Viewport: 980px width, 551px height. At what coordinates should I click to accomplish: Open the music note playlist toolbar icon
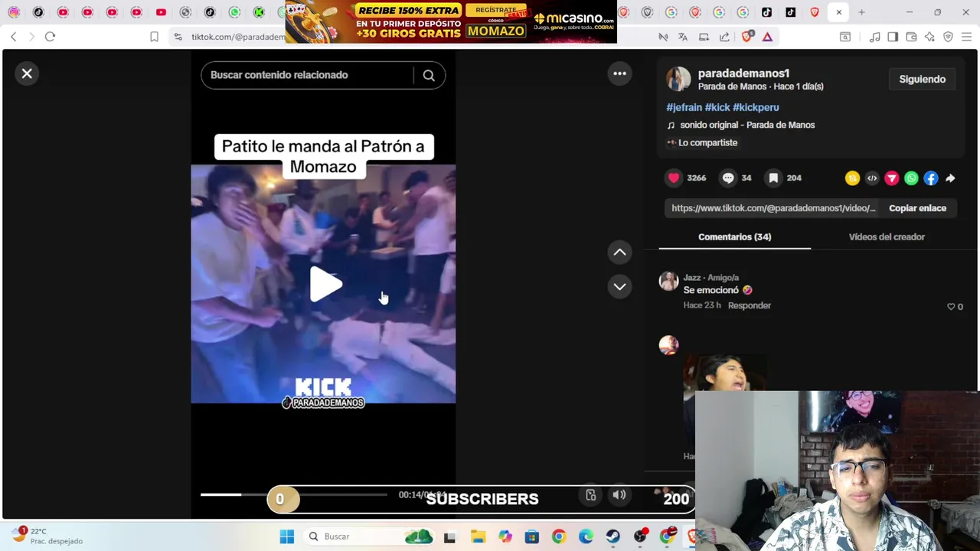pyautogui.click(x=874, y=37)
